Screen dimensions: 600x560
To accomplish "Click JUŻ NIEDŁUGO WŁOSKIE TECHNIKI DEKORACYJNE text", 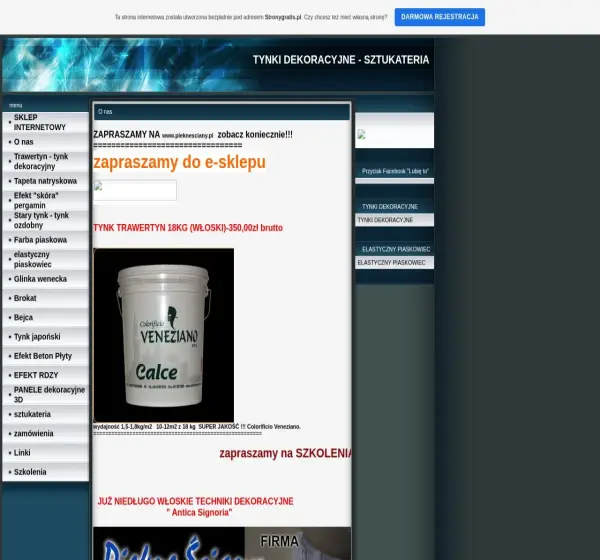I will (196, 501).
